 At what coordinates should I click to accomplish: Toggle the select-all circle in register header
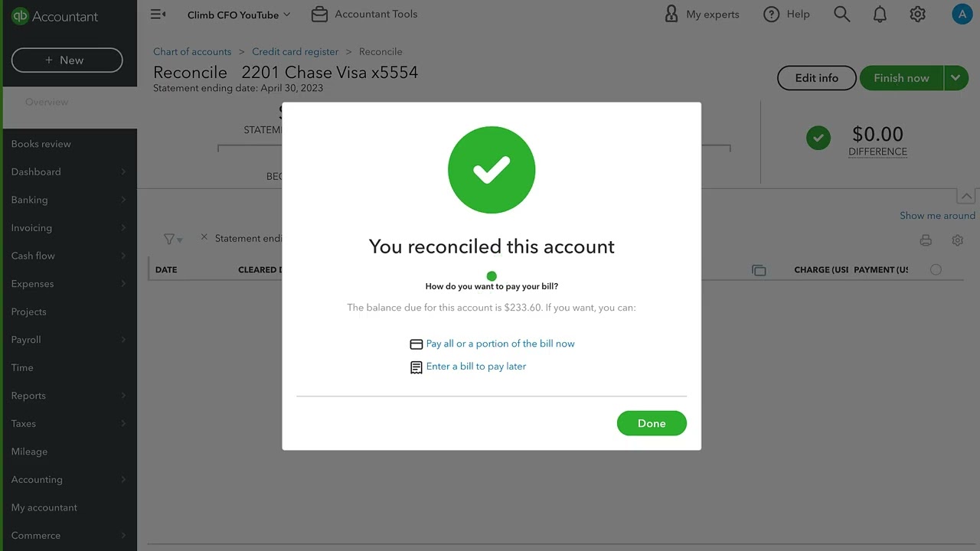point(936,269)
